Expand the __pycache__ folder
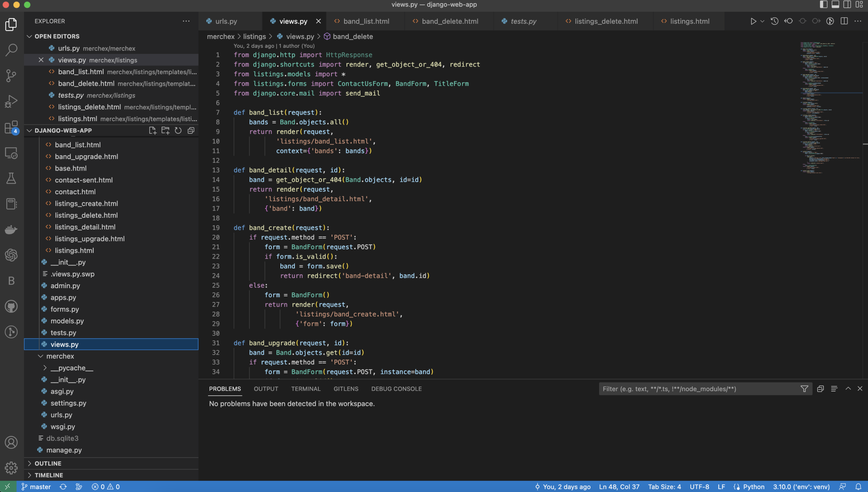 (x=45, y=368)
